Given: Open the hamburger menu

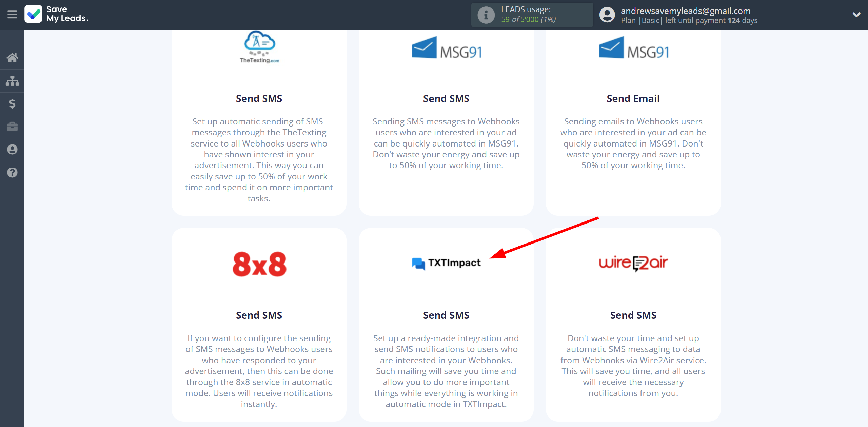Looking at the screenshot, I should point(12,15).
